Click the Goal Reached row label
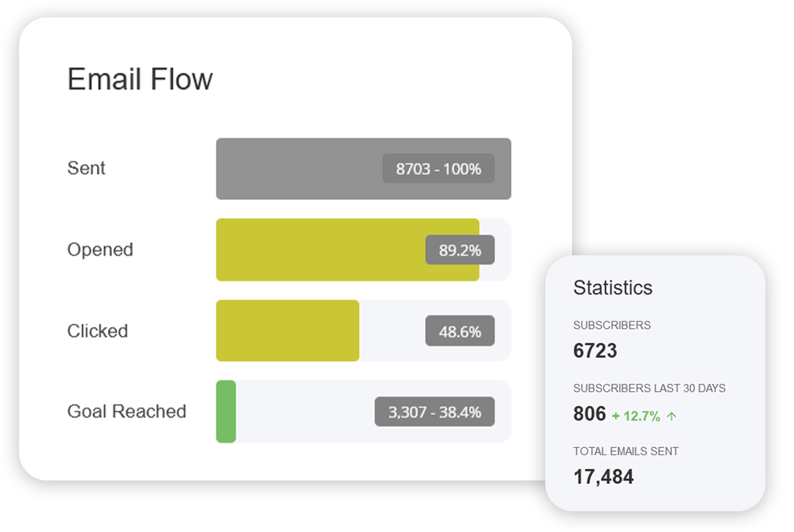 point(127,412)
